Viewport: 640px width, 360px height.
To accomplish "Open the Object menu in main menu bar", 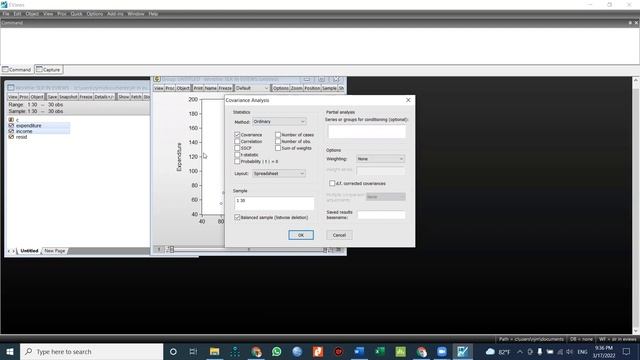I will (32, 13).
